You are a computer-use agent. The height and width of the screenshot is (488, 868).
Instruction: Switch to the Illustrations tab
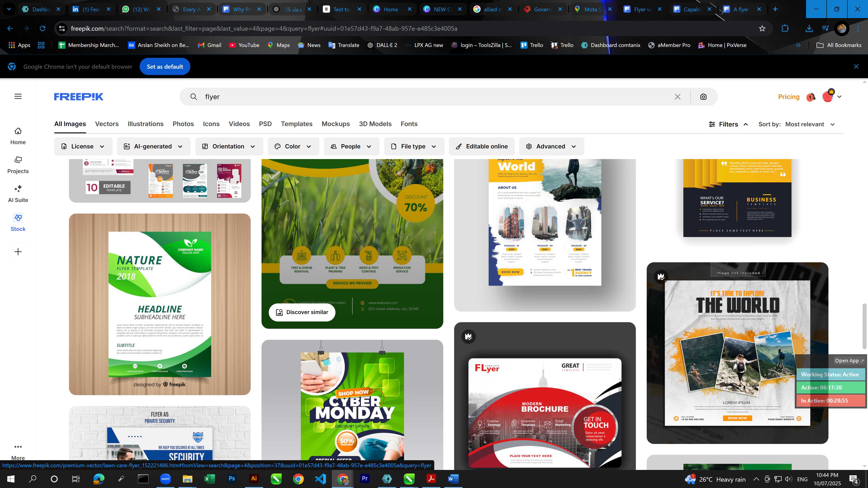point(146,124)
